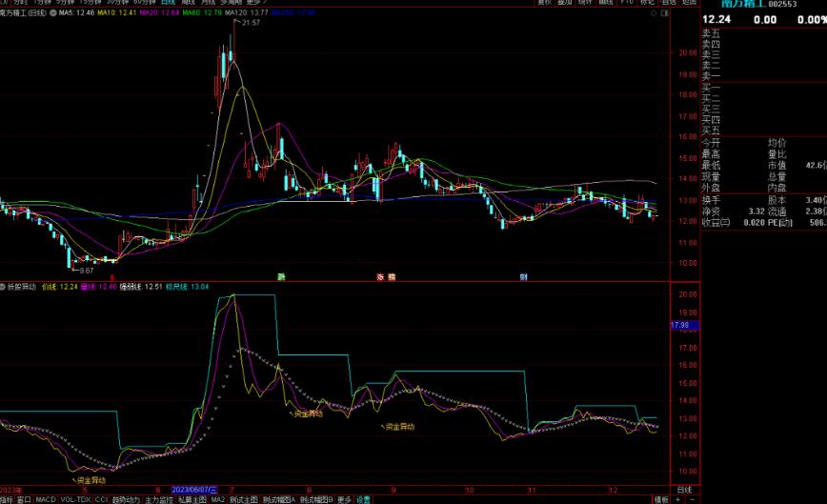Click the stock code 002553
This screenshot has width=827, height=504.
tap(783, 4)
